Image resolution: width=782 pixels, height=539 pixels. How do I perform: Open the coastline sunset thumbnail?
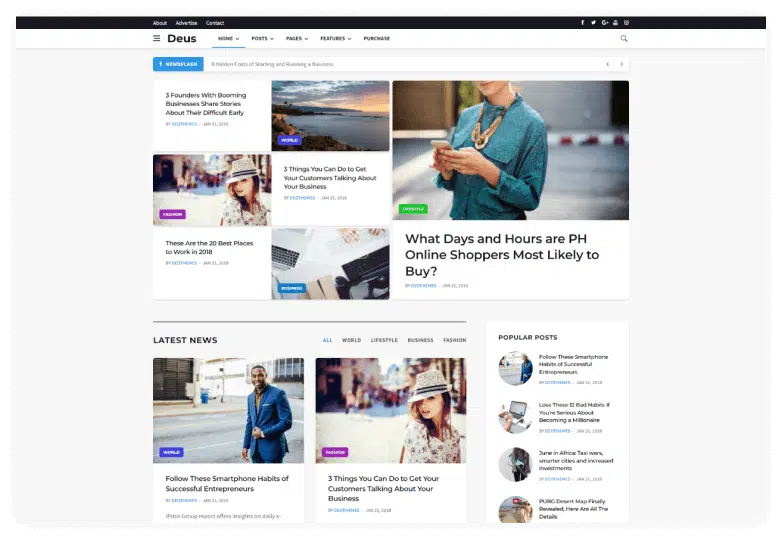[x=330, y=116]
